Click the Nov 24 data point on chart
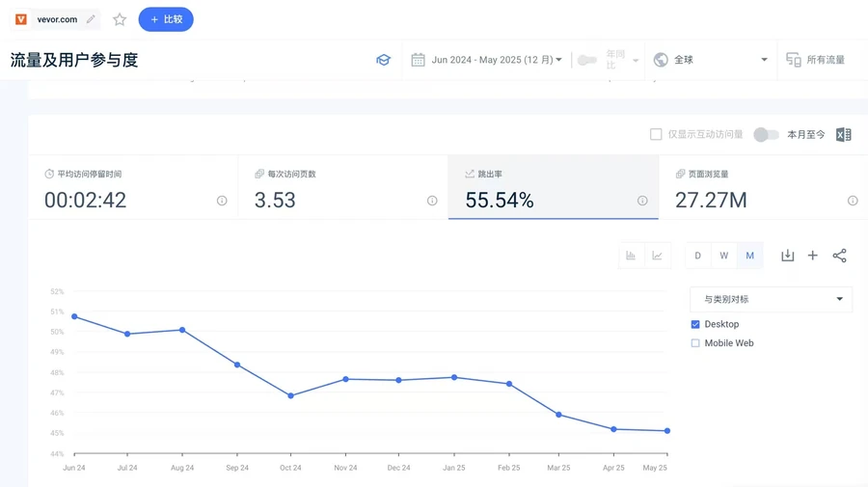The width and height of the screenshot is (868, 487). coord(345,379)
